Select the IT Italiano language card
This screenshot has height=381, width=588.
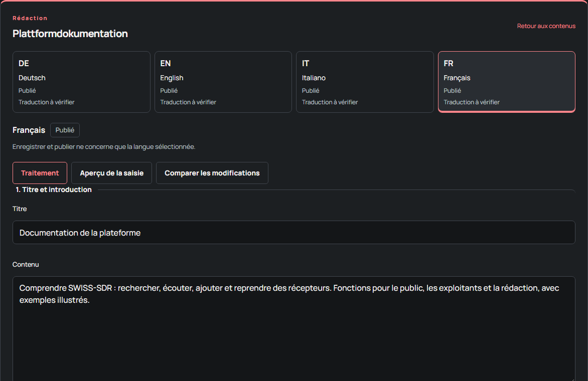[365, 82]
